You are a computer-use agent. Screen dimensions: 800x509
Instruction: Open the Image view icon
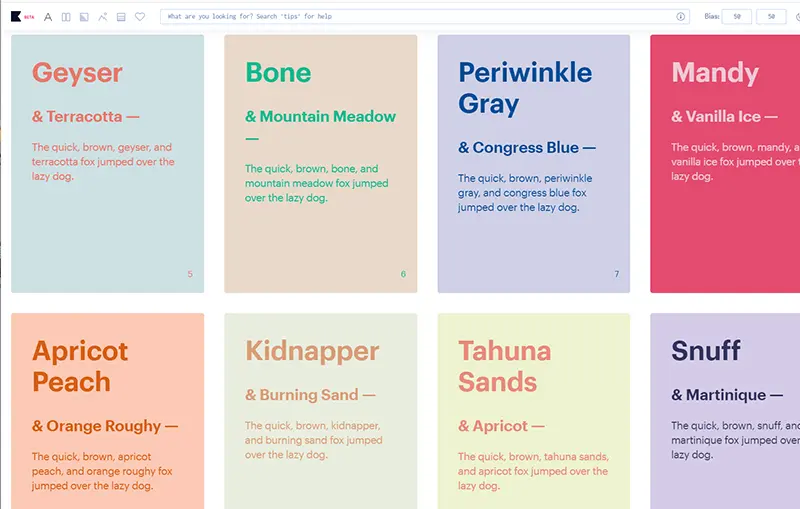(x=84, y=17)
